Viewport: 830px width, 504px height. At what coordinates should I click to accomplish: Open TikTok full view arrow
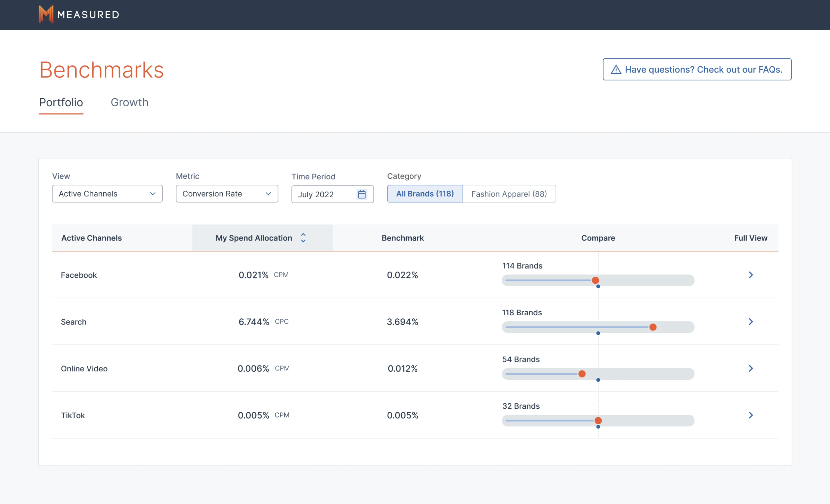(x=750, y=415)
